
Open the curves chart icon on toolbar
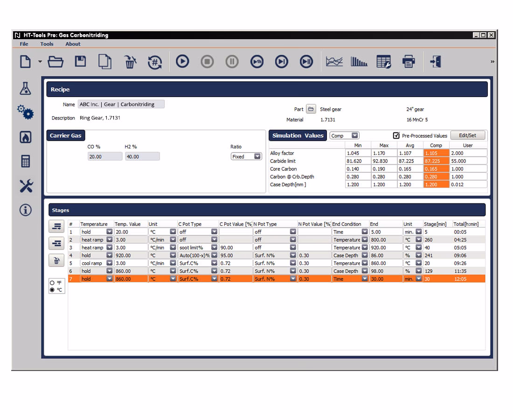coord(334,61)
